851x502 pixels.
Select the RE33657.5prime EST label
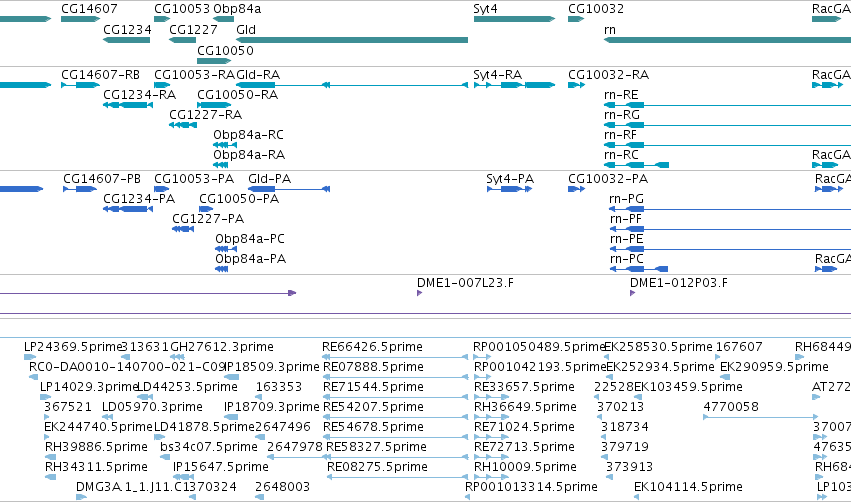[524, 387]
